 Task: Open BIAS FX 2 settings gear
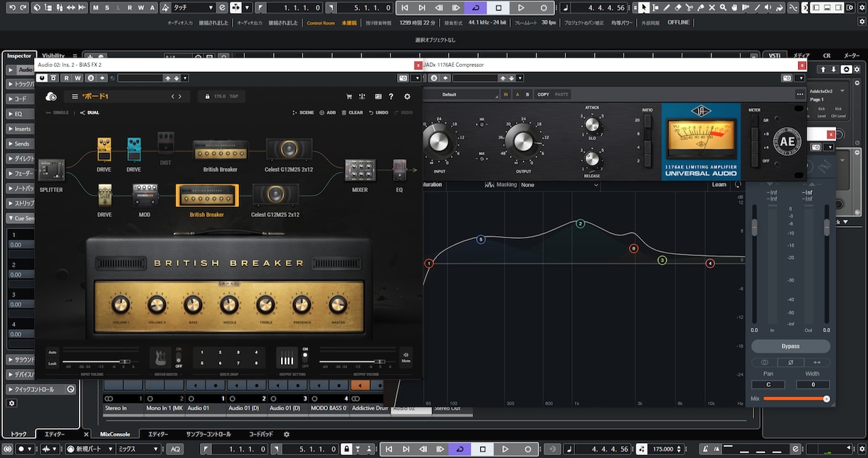pos(407,97)
